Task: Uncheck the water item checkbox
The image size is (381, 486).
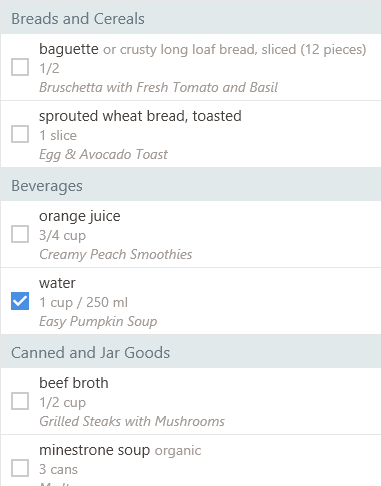Action: coord(20,301)
